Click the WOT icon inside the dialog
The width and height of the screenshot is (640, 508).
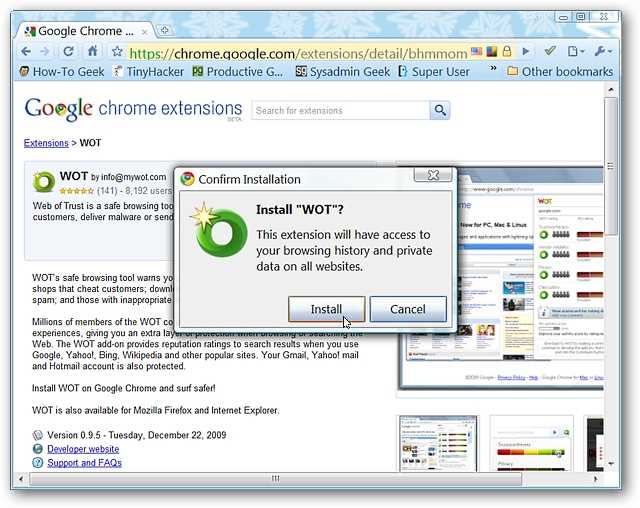coord(219,230)
